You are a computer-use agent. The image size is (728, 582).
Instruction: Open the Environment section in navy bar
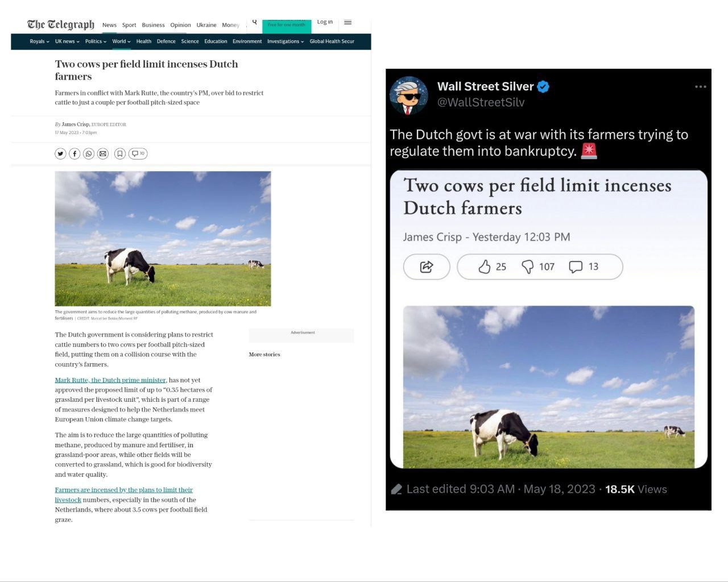(247, 41)
